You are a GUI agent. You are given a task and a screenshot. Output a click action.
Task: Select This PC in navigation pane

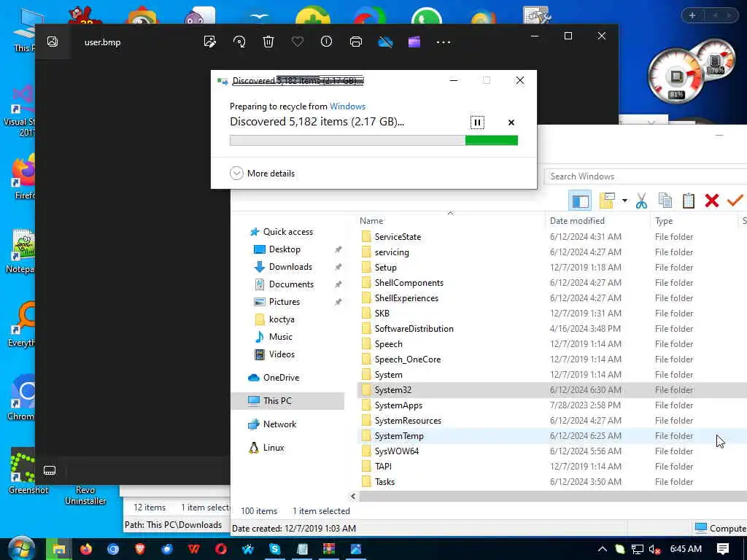(287, 401)
